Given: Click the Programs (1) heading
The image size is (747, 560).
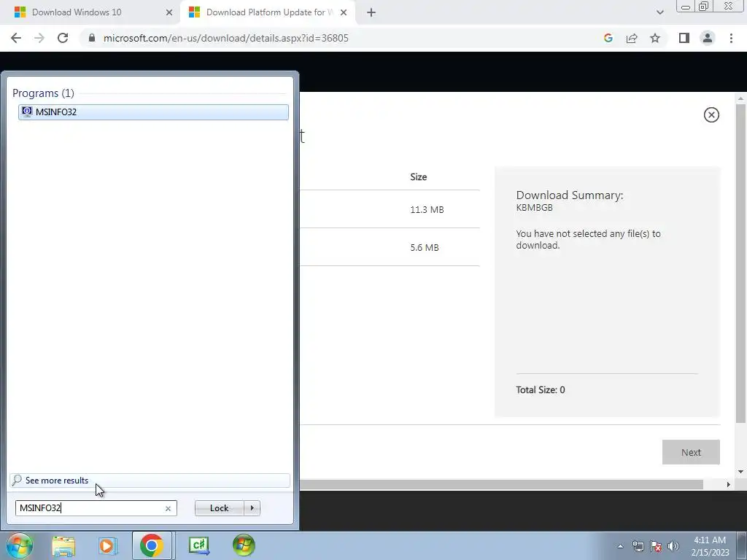Looking at the screenshot, I should [x=43, y=93].
